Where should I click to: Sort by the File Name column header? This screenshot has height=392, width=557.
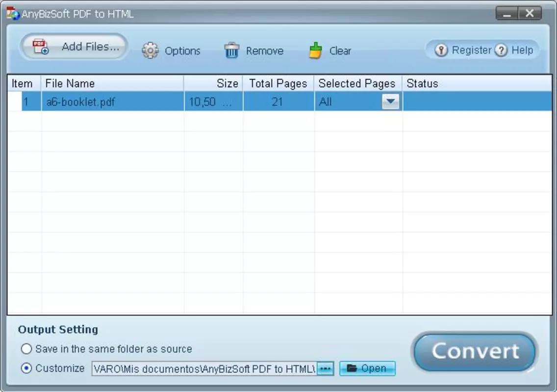coord(112,83)
